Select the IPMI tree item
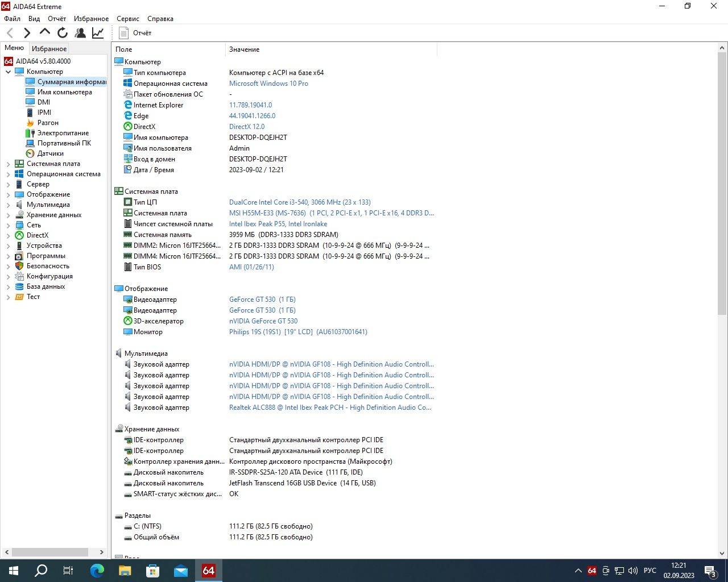 44,113
